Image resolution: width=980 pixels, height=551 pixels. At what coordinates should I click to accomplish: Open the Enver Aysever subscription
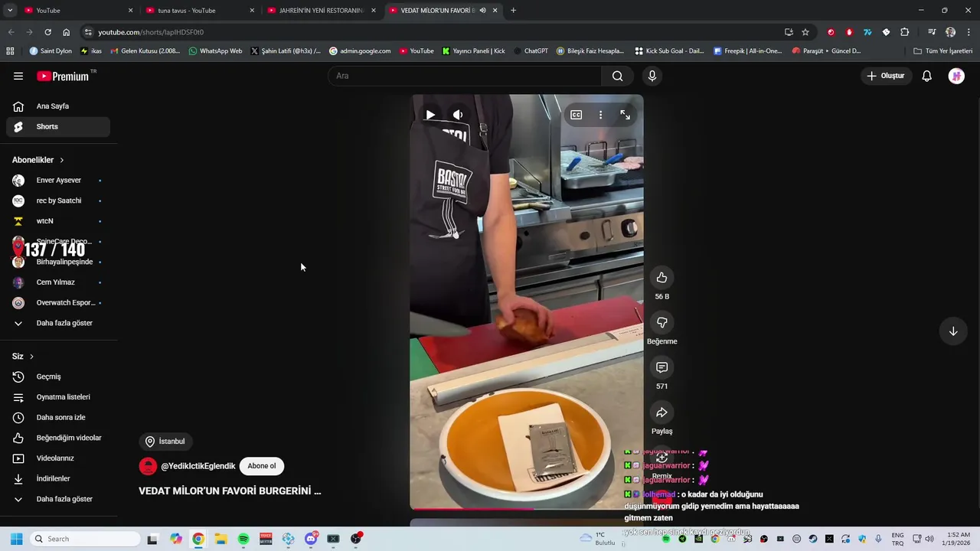pyautogui.click(x=58, y=181)
